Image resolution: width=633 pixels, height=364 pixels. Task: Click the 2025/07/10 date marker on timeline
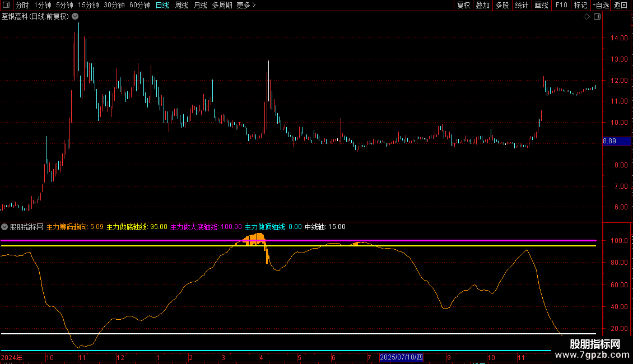[402, 357]
